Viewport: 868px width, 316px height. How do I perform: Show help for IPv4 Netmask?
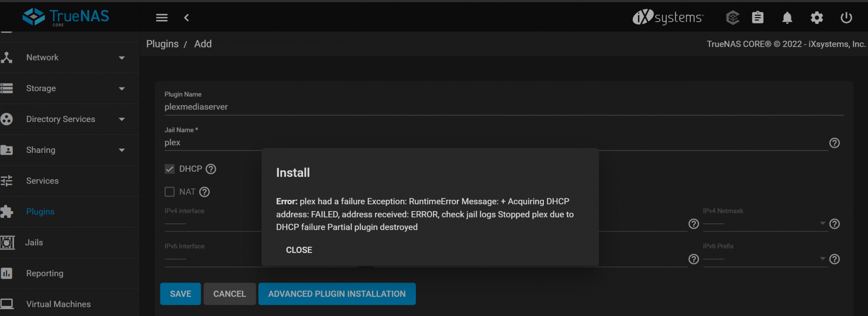[x=835, y=224]
